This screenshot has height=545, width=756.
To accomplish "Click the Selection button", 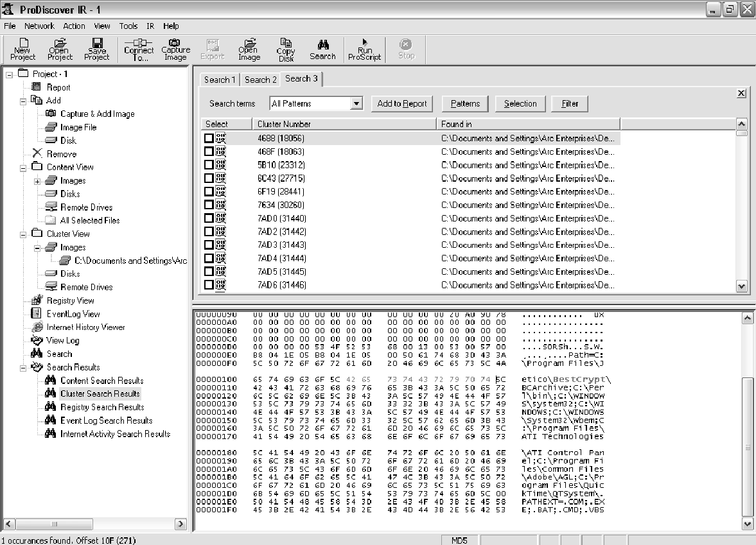I will coord(520,103).
